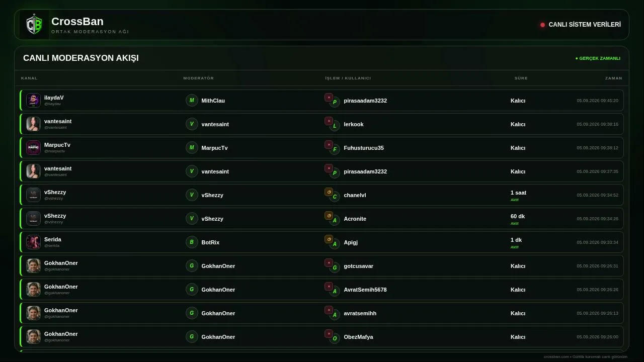Image resolution: width=644 pixels, height=362 pixels.
Task: Click the timeout clock icon beside Acronite
Action: pos(329,215)
